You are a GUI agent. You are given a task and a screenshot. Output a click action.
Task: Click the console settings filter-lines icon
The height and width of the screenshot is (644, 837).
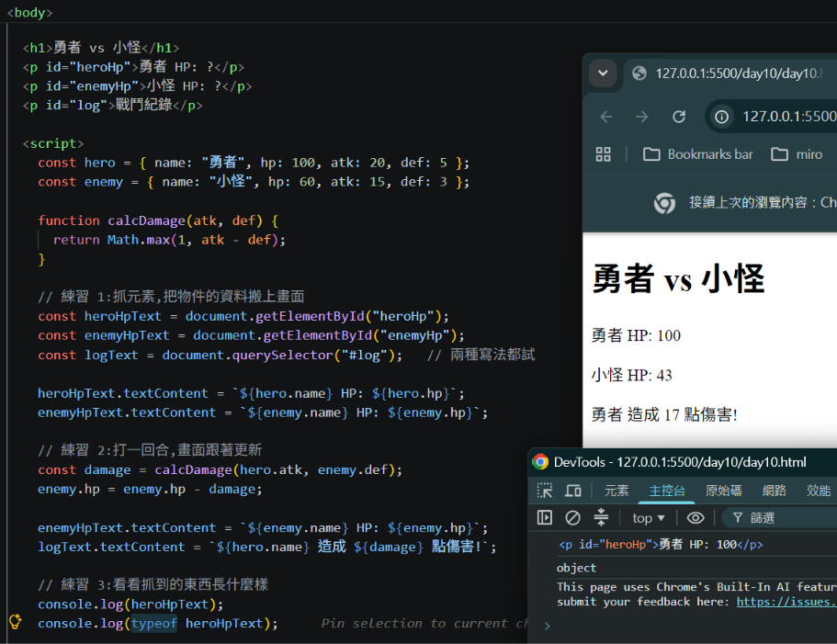coord(601,517)
